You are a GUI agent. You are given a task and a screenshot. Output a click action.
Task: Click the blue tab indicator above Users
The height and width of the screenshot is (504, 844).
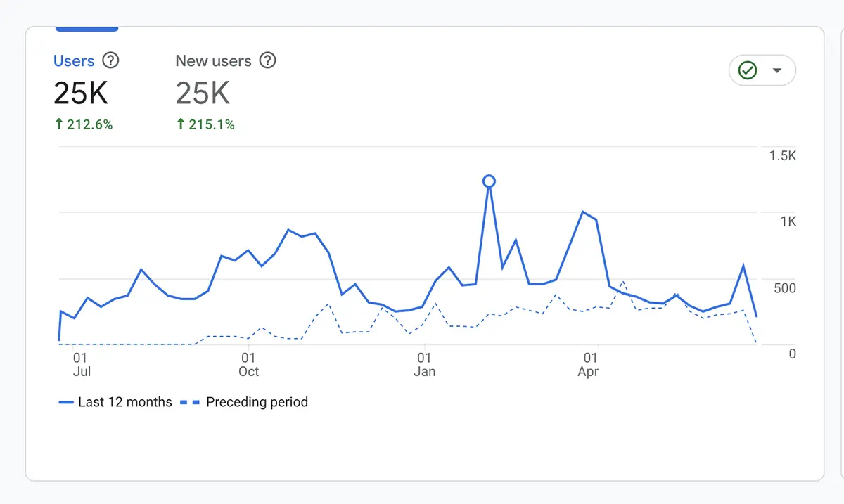pos(87,29)
